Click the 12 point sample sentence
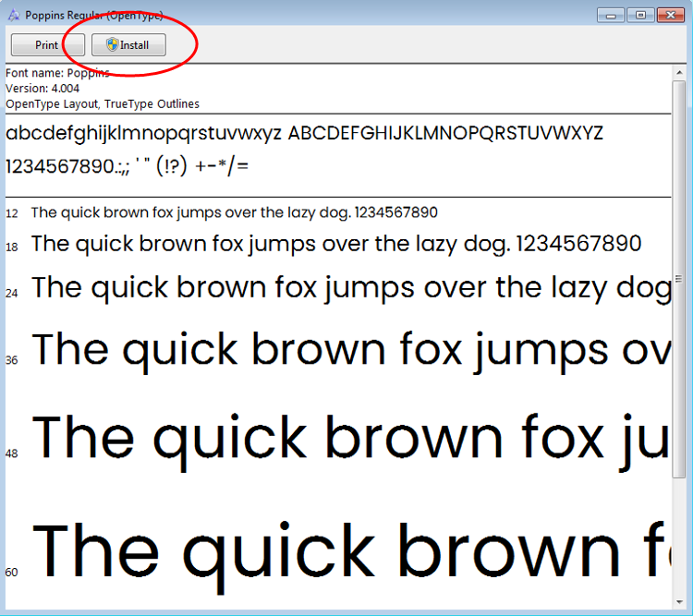This screenshot has width=693, height=616. point(235,213)
